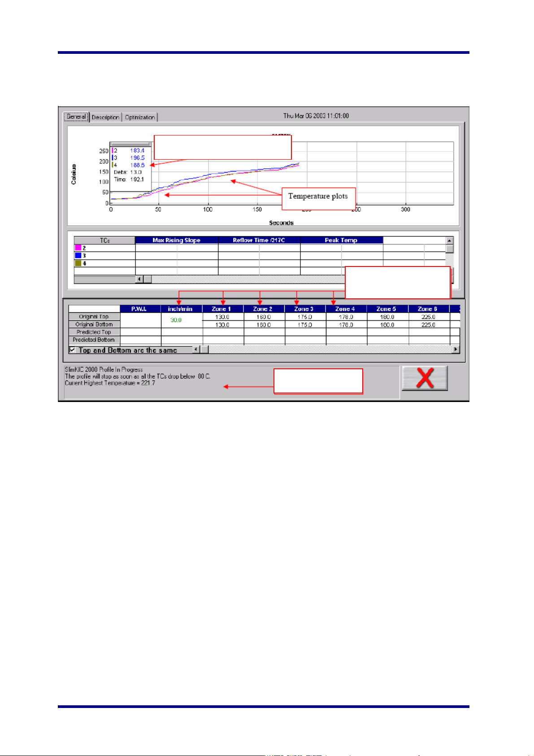Click the SlimKIC 2000 Profile In Progress status line
The width and height of the screenshot is (534, 756).
point(104,370)
